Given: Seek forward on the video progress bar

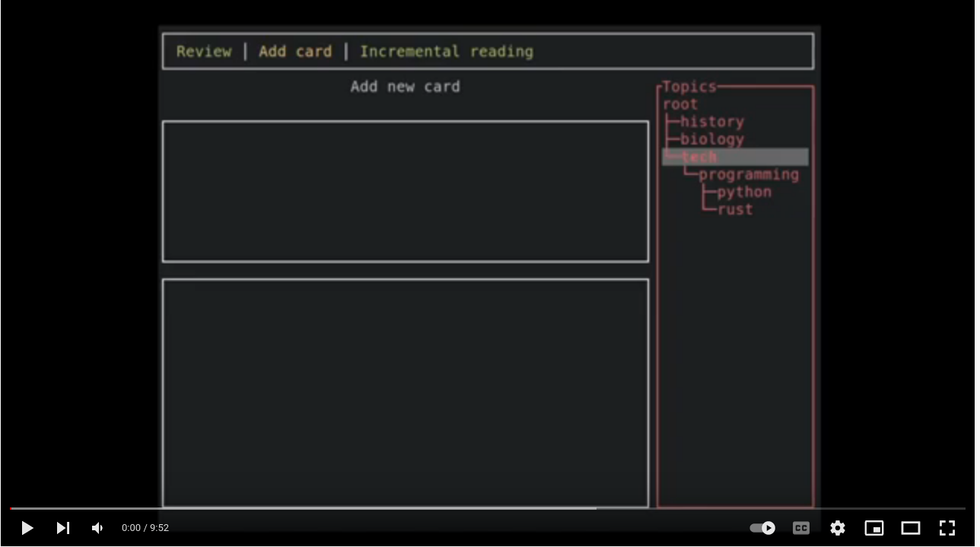Looking at the screenshot, I should tap(533, 510).
